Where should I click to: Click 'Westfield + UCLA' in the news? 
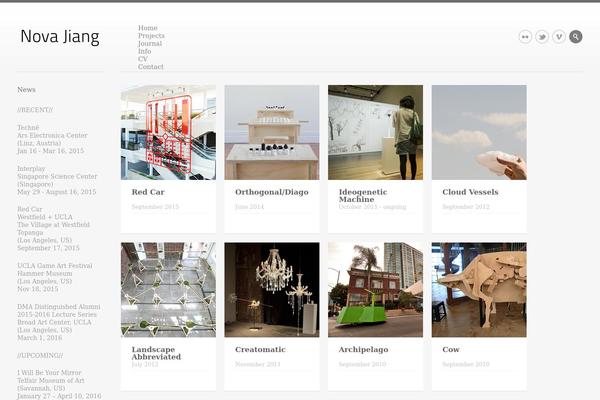point(45,217)
